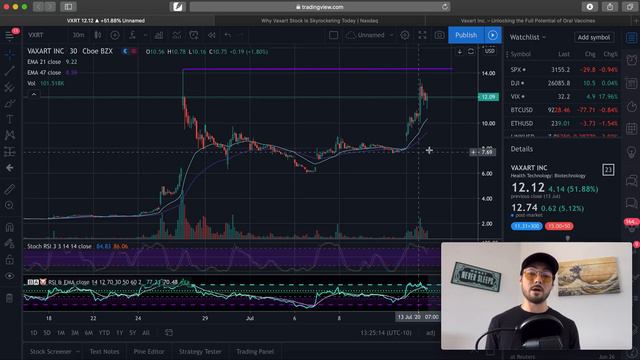Image resolution: width=640 pixels, height=360 pixels.
Task: Click the compare or add symbol icon
Action: pos(115,36)
